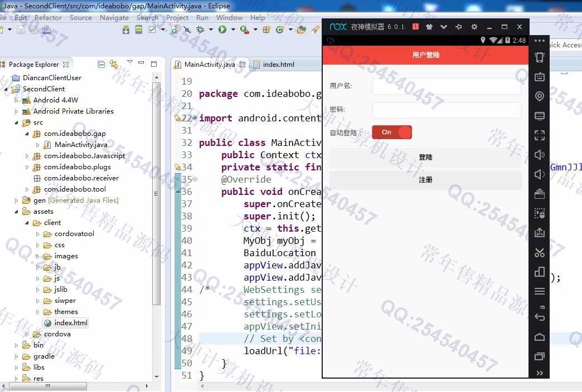Collapse the assets folder node
582x392 pixels.
[x=16, y=212]
